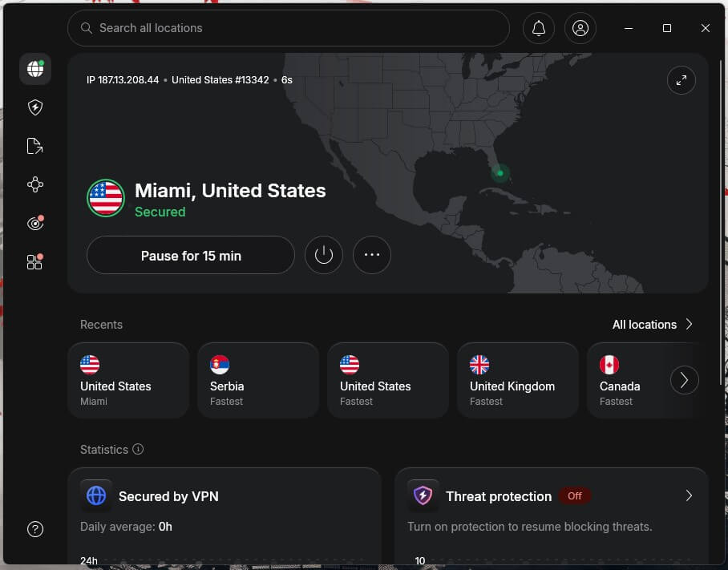Click the green Miami server dot on map
Viewport: 728px width, 570px height.
click(500, 173)
